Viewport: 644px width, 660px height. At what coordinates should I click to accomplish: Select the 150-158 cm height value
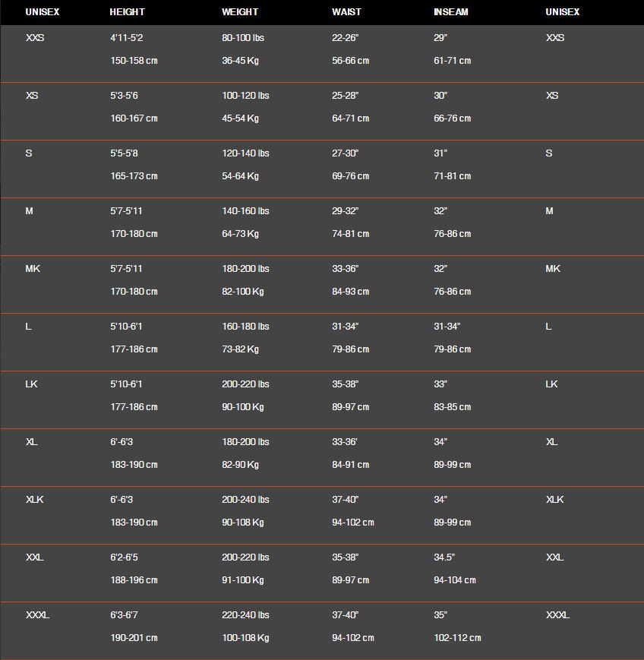click(134, 61)
